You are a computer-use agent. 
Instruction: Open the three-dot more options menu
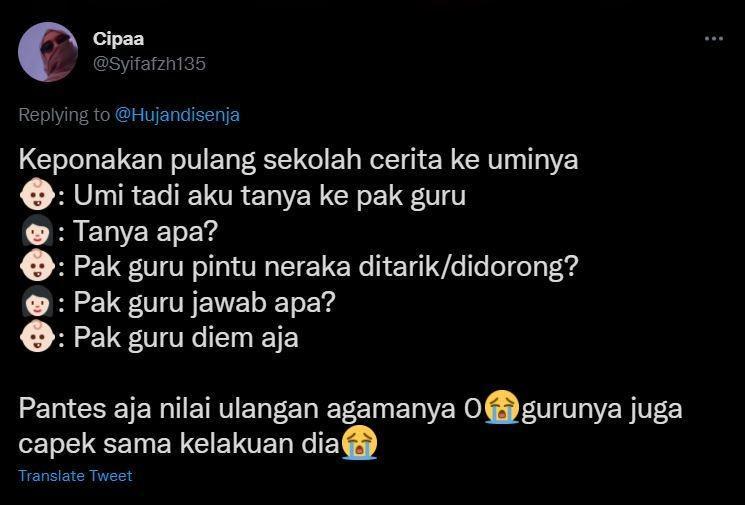click(714, 38)
